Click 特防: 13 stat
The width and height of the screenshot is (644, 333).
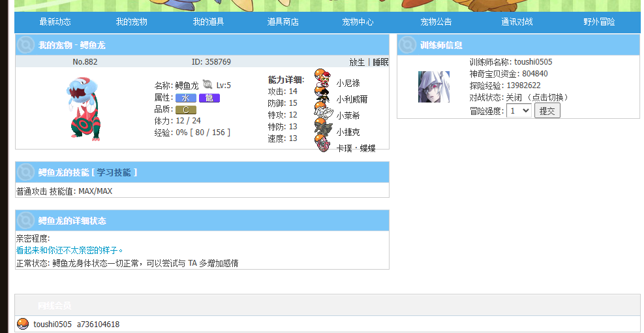coord(283,127)
